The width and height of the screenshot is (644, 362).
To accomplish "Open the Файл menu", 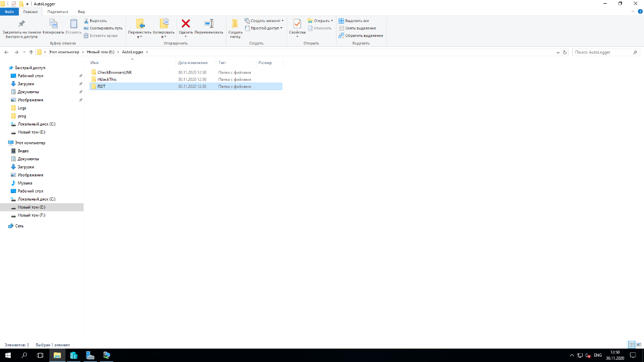I will click(x=9, y=11).
